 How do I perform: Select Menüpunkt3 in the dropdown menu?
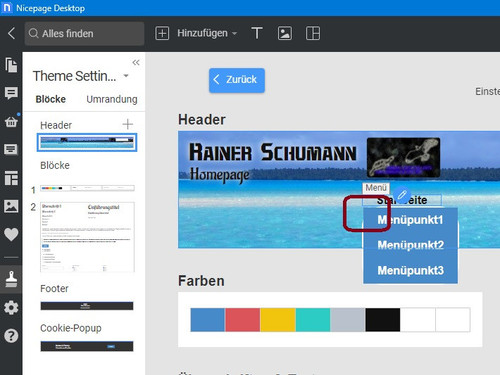tap(410, 270)
